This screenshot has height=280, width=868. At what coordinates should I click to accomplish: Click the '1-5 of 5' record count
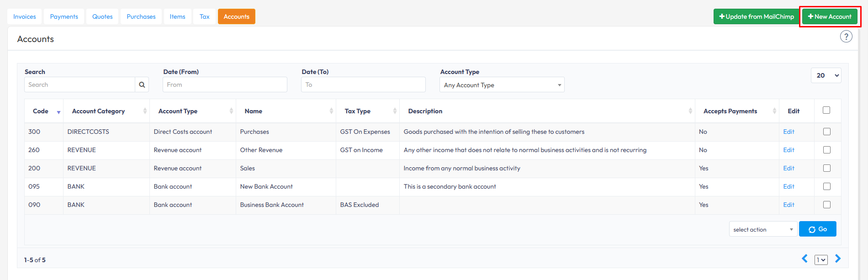click(35, 260)
